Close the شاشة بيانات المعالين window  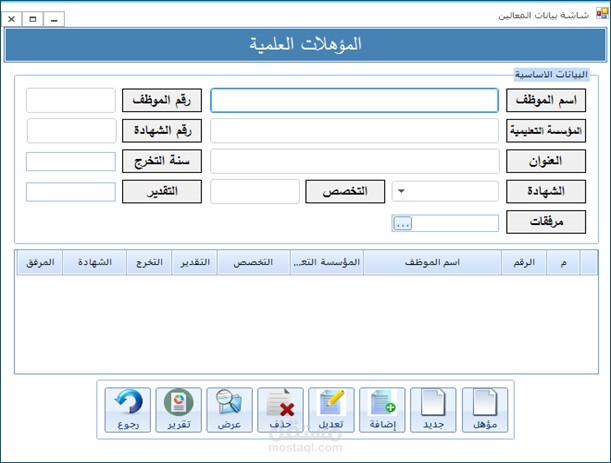click(12, 19)
